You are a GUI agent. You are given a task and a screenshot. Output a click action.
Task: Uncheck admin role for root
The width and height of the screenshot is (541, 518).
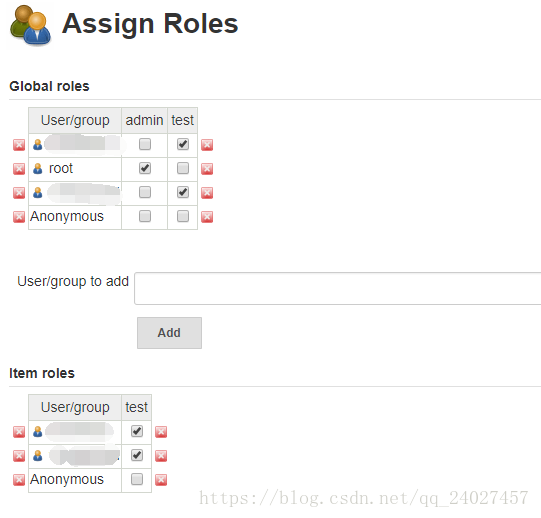coord(145,168)
